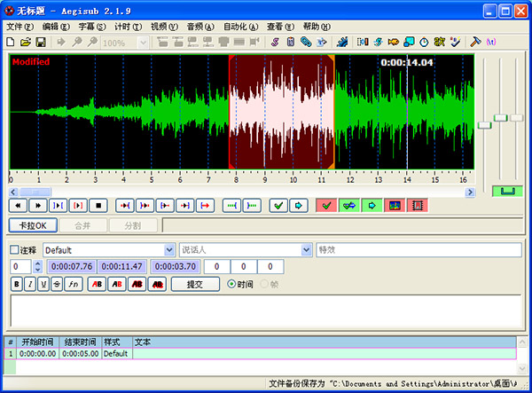Run the Spell Checker icon
Viewport: 532px width, 393px height.
pyautogui.click(x=455, y=42)
